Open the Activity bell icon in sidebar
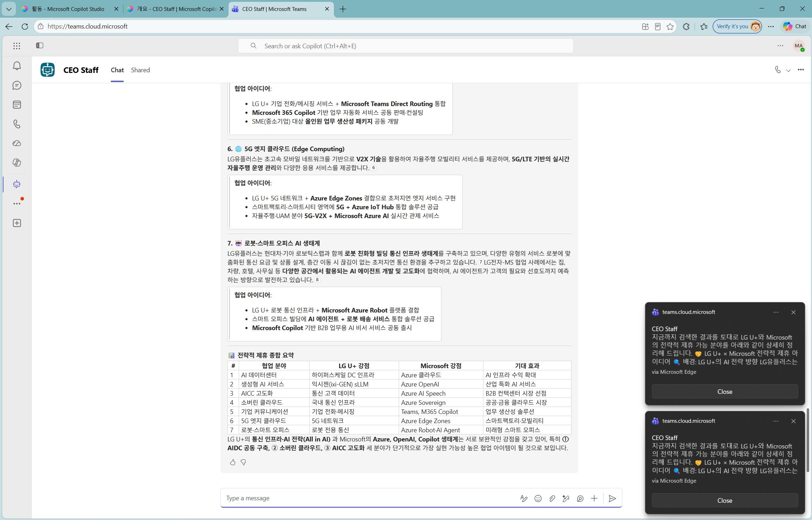812x520 pixels. 17,66
